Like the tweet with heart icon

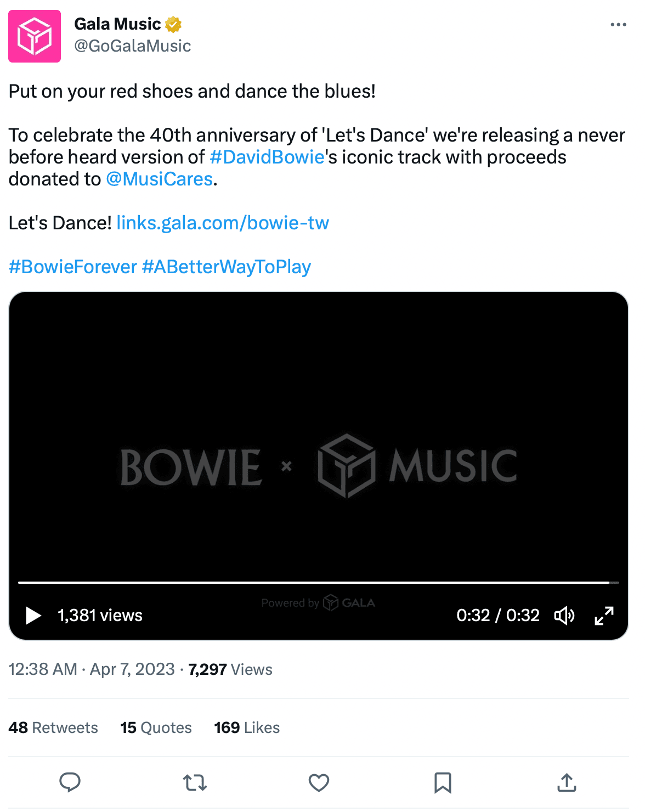[319, 782]
